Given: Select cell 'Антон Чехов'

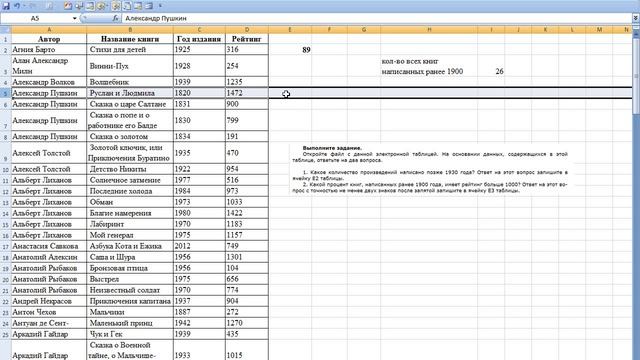Looking at the screenshot, I should point(49,313).
